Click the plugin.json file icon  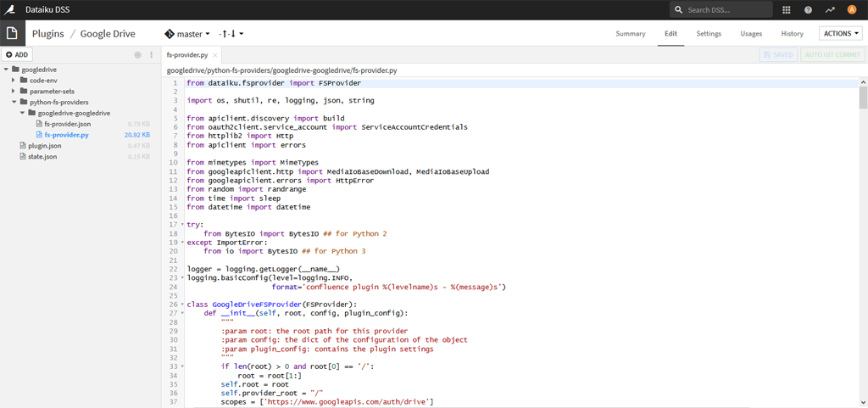[x=23, y=146]
